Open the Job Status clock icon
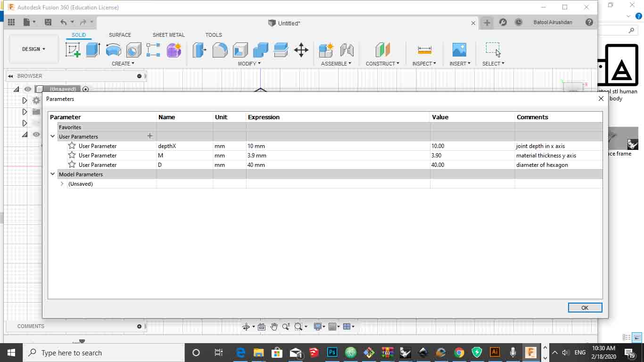The height and width of the screenshot is (362, 644). (x=519, y=22)
